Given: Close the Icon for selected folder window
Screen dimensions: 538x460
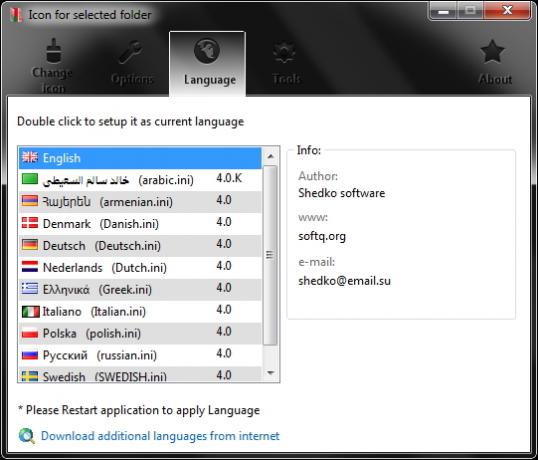Looking at the screenshot, I should (507, 11).
